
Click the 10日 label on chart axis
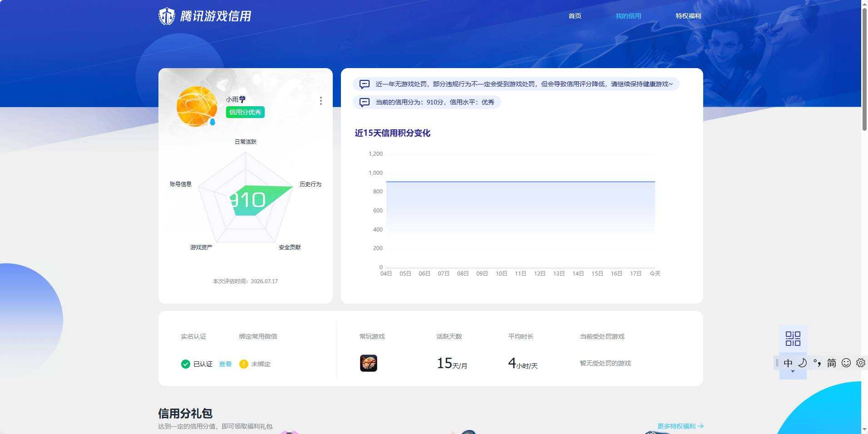(x=501, y=273)
